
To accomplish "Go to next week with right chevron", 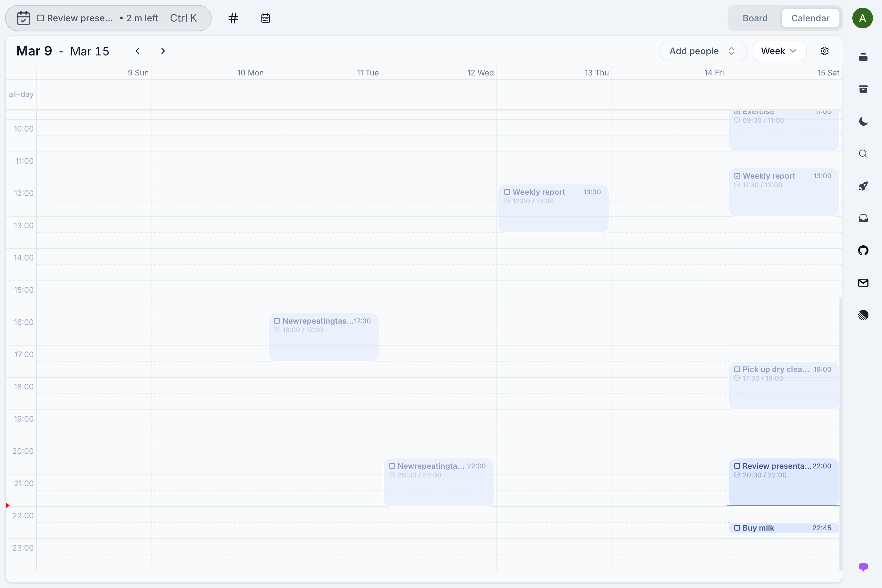I will click(x=163, y=51).
